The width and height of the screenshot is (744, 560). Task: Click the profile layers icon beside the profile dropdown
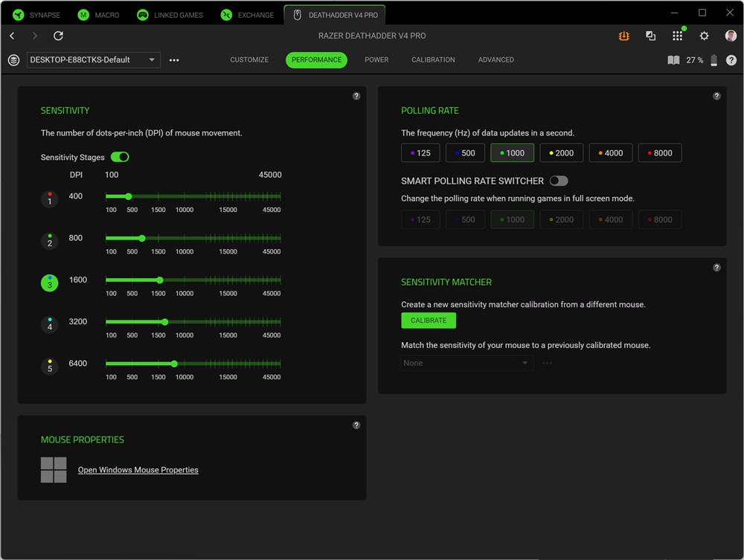coord(13,60)
